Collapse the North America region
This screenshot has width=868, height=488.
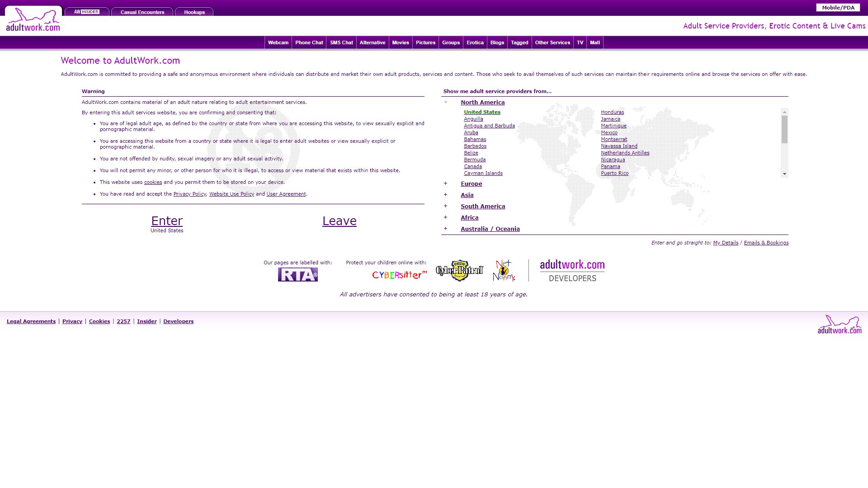click(x=445, y=102)
